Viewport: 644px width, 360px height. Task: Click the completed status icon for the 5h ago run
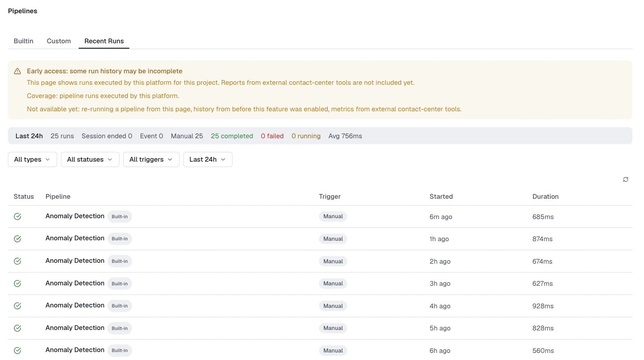[18, 328]
